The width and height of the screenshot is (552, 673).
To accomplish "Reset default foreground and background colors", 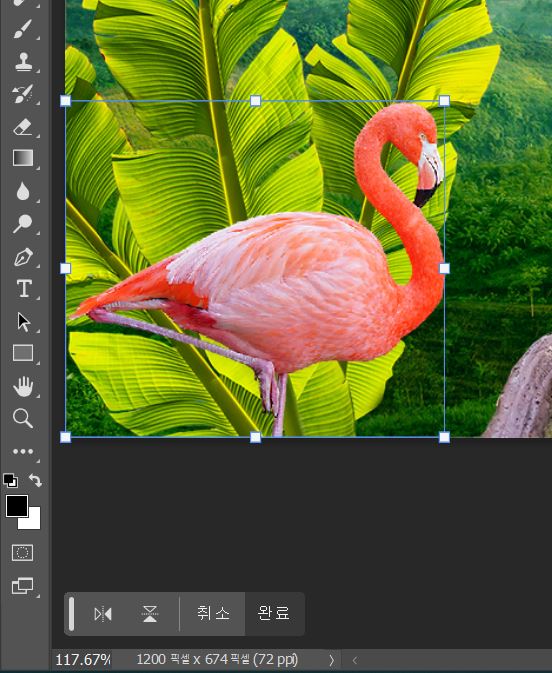I will click(10, 480).
